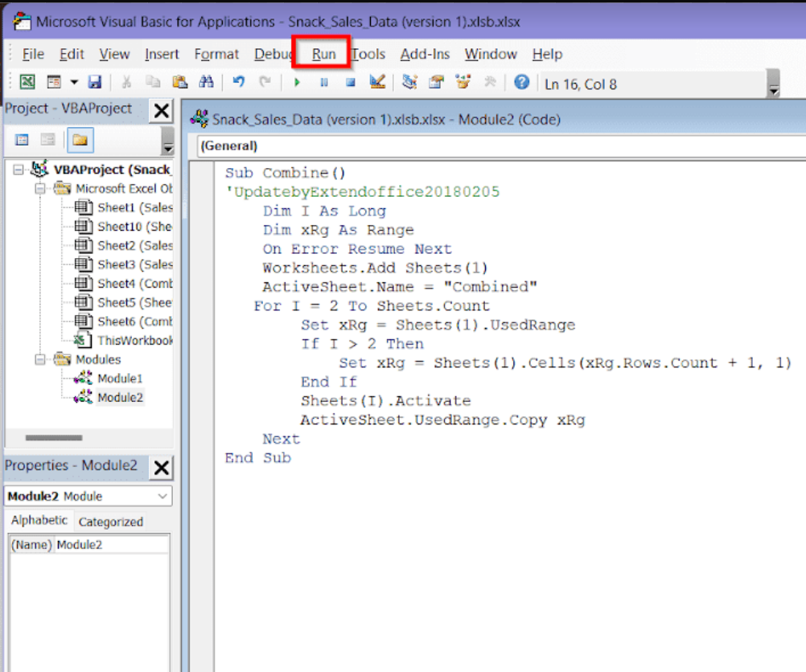Click the (Name) Module2 property value field
The width and height of the screenshot is (806, 672).
coord(112,544)
